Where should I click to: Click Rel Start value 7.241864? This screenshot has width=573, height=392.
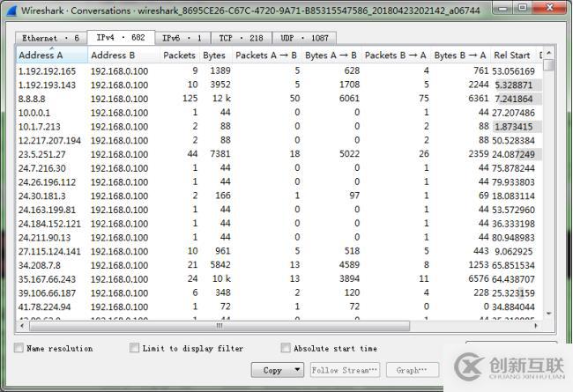point(513,99)
